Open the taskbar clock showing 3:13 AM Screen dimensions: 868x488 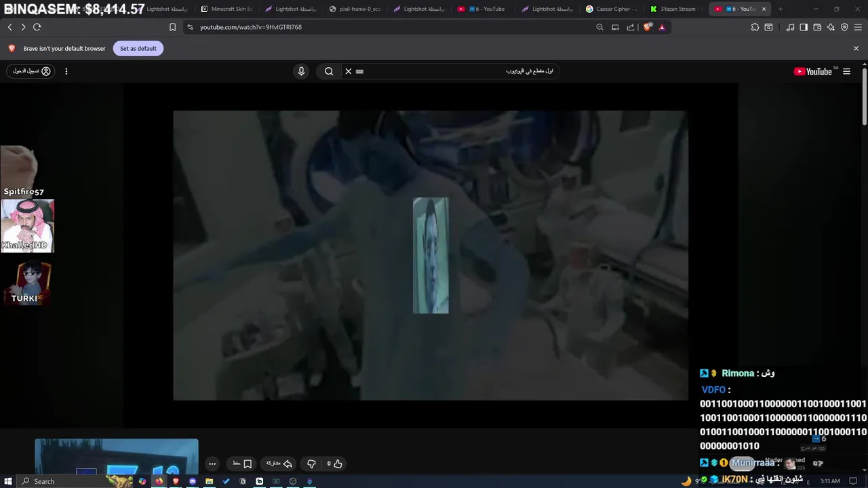pos(829,481)
